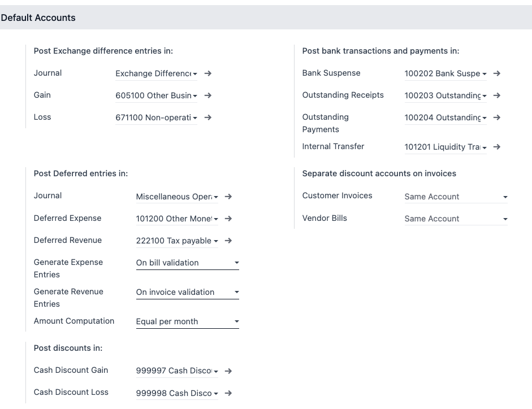
Task: Open Exchange Difference journal via arrow link
Action: tap(208, 73)
